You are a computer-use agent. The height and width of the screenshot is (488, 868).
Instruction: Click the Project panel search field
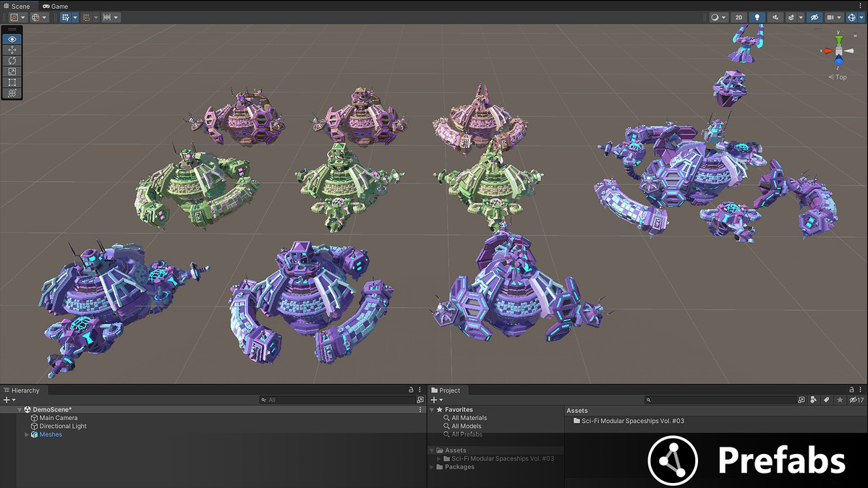click(720, 400)
